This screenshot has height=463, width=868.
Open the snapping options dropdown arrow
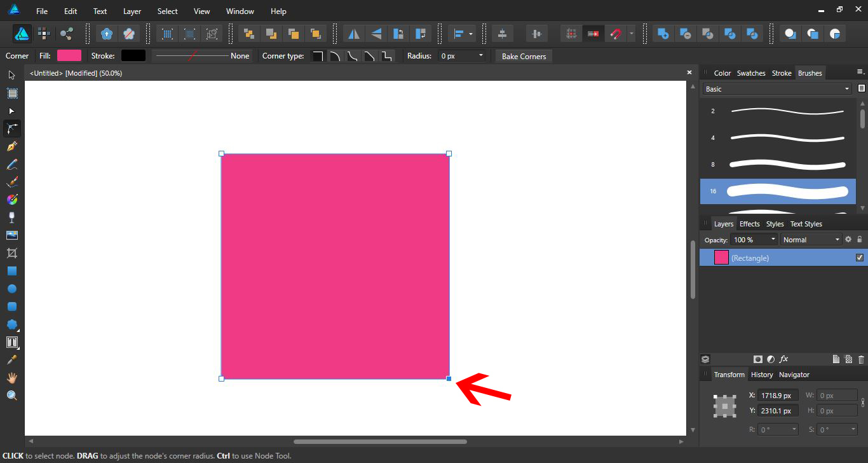[x=631, y=34]
